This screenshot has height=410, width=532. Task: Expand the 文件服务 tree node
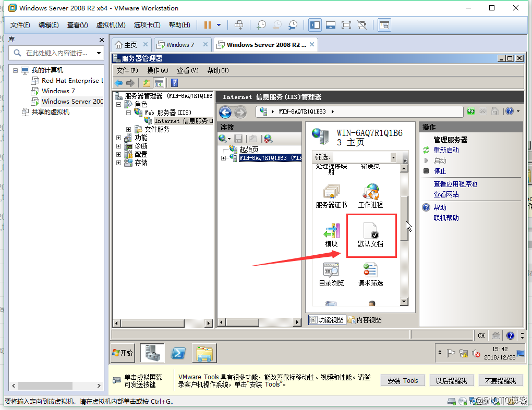[129, 129]
